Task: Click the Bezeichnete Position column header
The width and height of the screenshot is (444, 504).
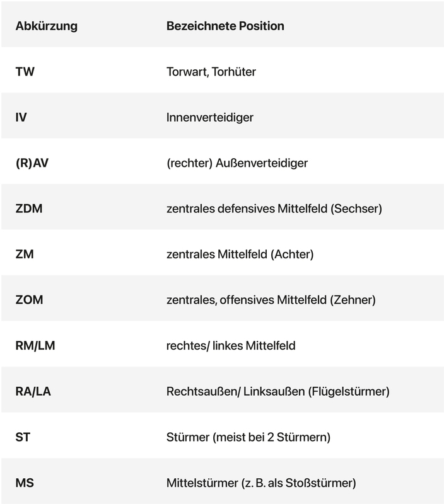Action: [225, 26]
